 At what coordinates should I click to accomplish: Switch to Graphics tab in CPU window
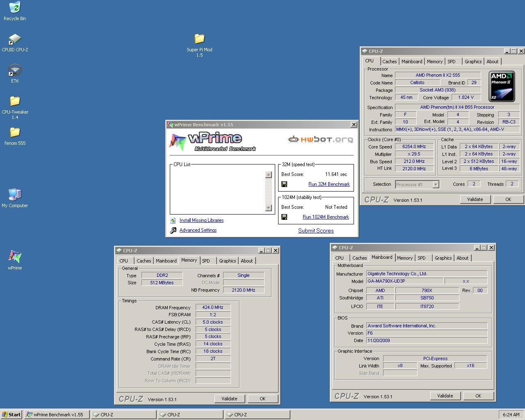[473, 62]
